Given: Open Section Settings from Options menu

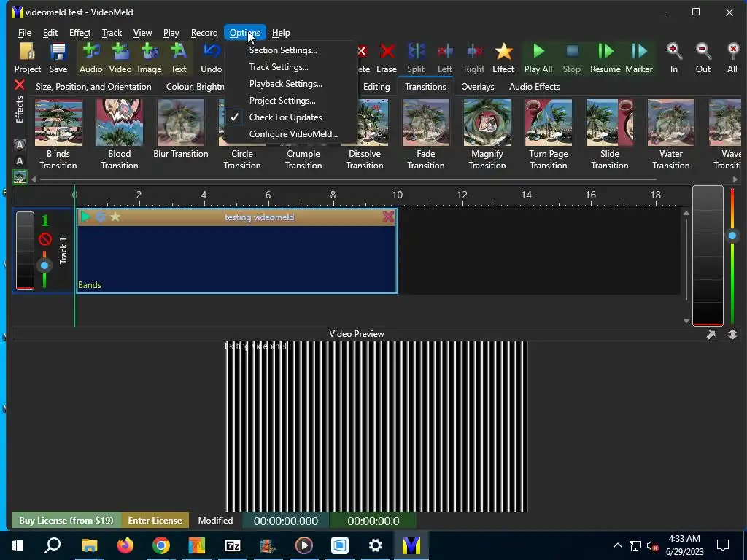Looking at the screenshot, I should click(283, 50).
